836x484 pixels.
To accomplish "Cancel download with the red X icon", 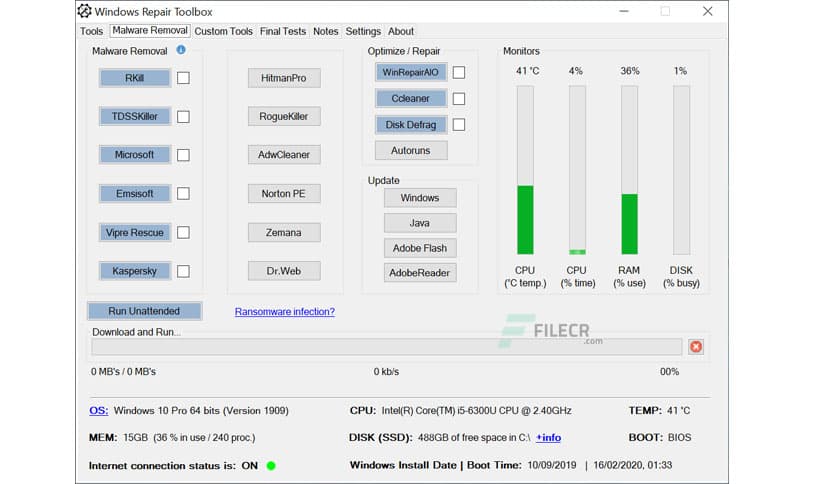I will (696, 347).
